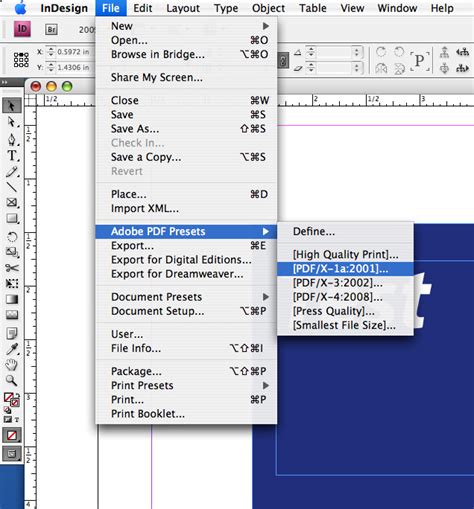Reset to default fill and stroke
This screenshot has height=509, width=474.
[x=6, y=410]
